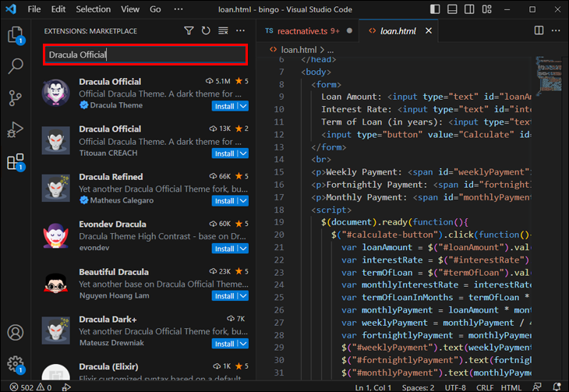Open Dracula (Elixir) extension title
Image resolution: width=569 pixels, height=392 pixels.
pyautogui.click(x=108, y=366)
